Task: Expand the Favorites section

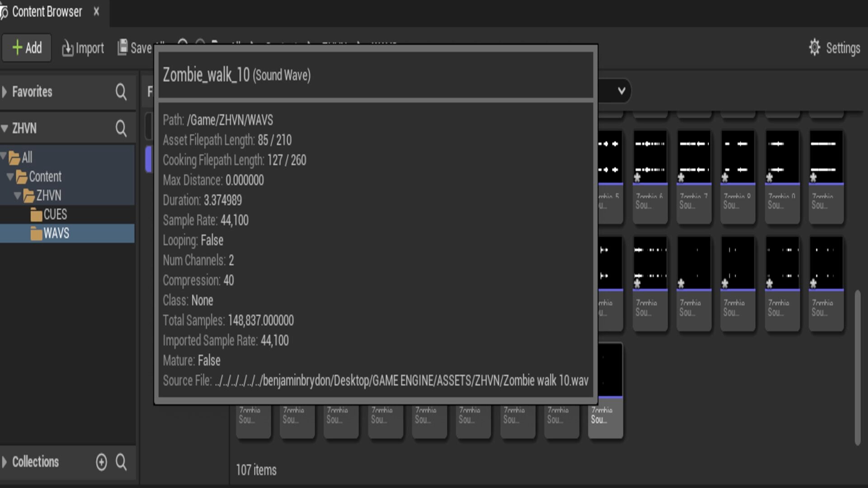Action: (x=5, y=92)
